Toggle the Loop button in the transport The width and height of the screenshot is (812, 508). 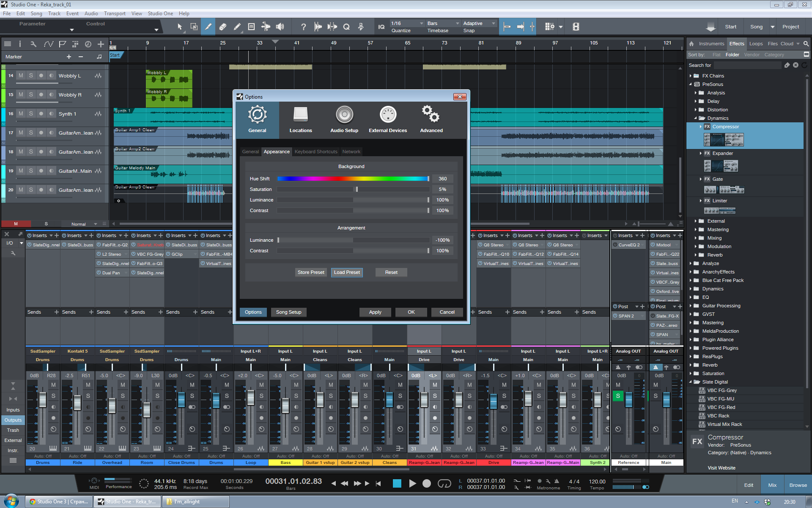(x=444, y=483)
